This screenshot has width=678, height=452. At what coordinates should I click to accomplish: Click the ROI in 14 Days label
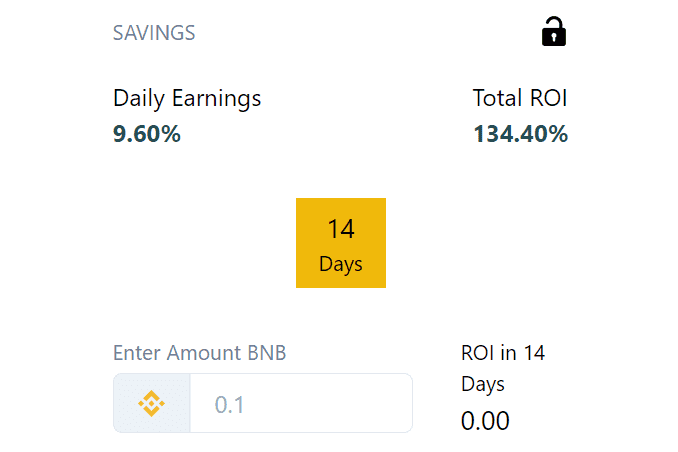[x=503, y=353]
